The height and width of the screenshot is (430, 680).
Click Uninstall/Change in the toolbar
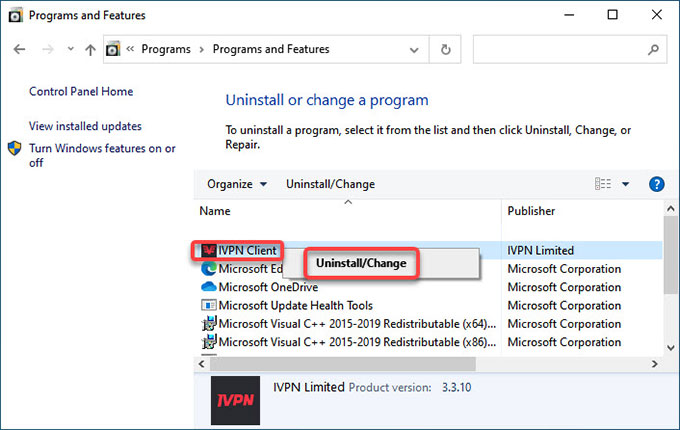[x=330, y=184]
